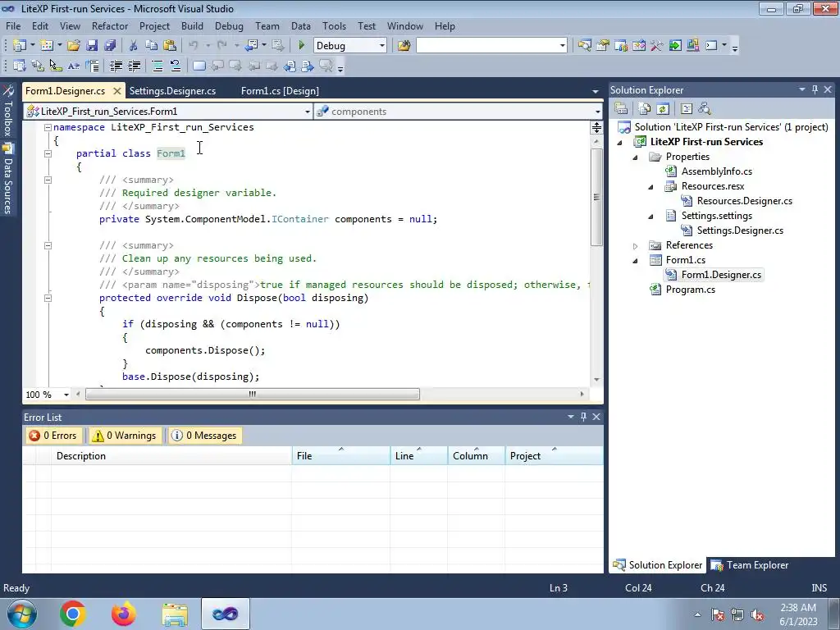Image resolution: width=840 pixels, height=630 pixels.
Task: Save the current file with floppy icon
Action: point(92,46)
